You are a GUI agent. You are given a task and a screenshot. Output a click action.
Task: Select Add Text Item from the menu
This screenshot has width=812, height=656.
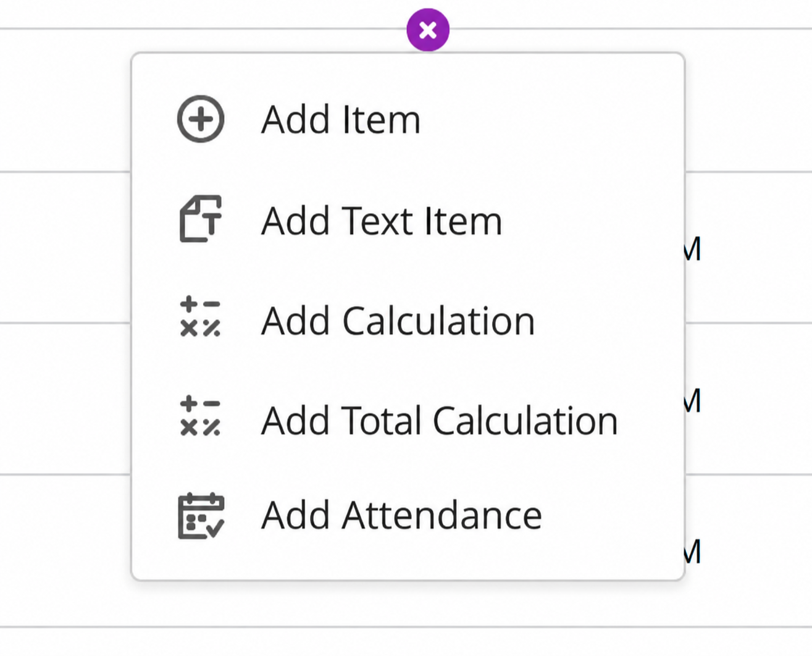click(408, 220)
